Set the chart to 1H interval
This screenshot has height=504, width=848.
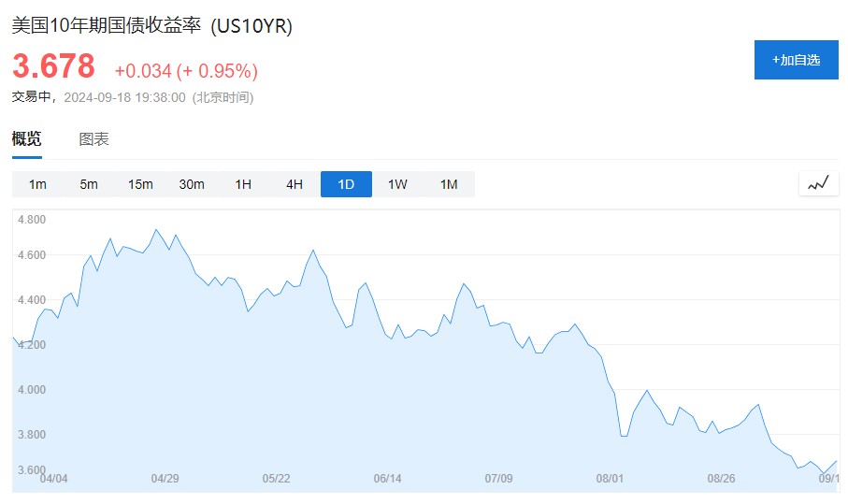pyautogui.click(x=243, y=184)
